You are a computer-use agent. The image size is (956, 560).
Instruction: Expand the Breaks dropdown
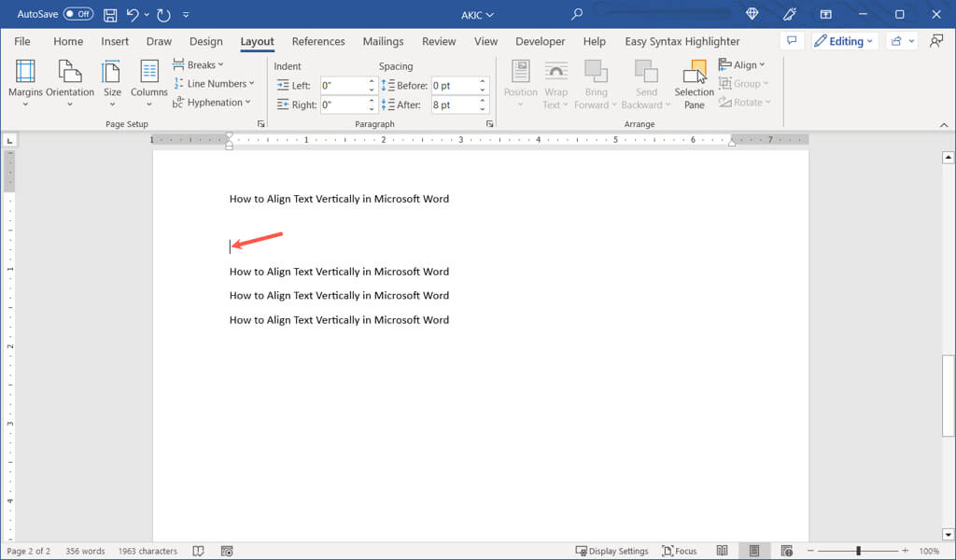(199, 65)
